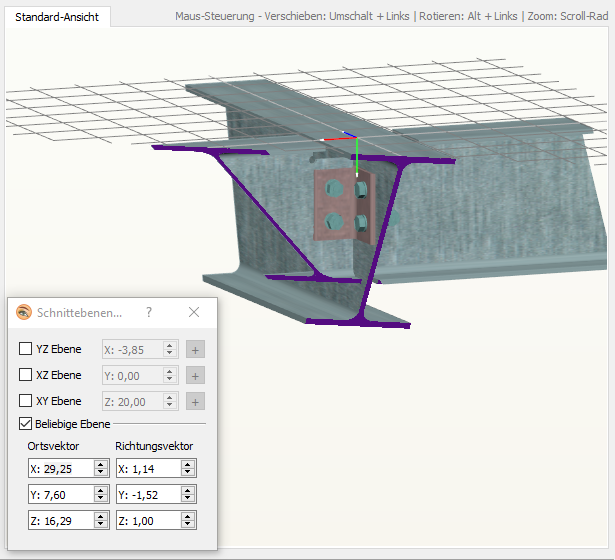
Task: Close the Schnittebenen dialog
Action: 194,312
